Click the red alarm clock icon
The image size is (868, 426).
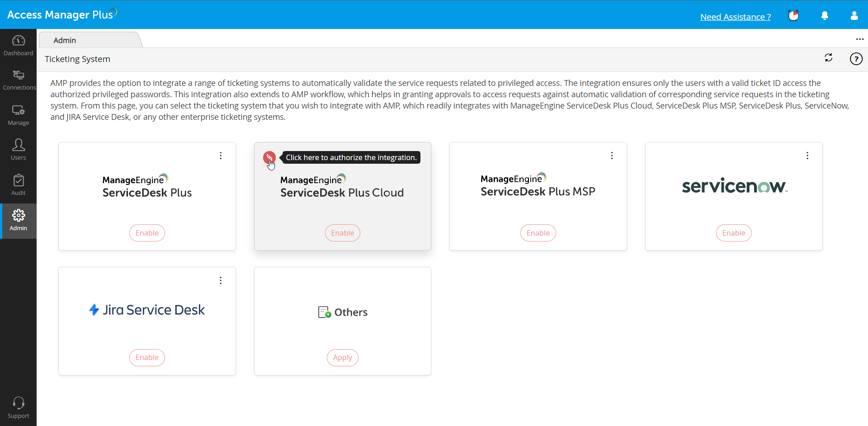point(793,16)
